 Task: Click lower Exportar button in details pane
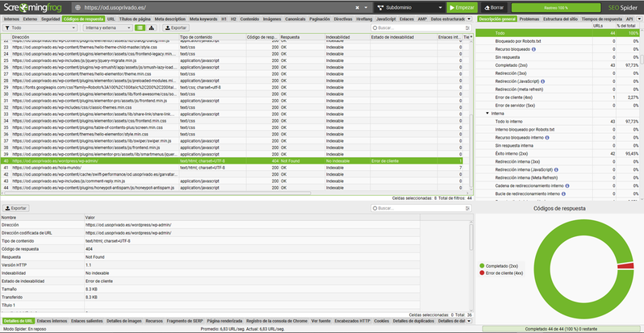point(15,208)
